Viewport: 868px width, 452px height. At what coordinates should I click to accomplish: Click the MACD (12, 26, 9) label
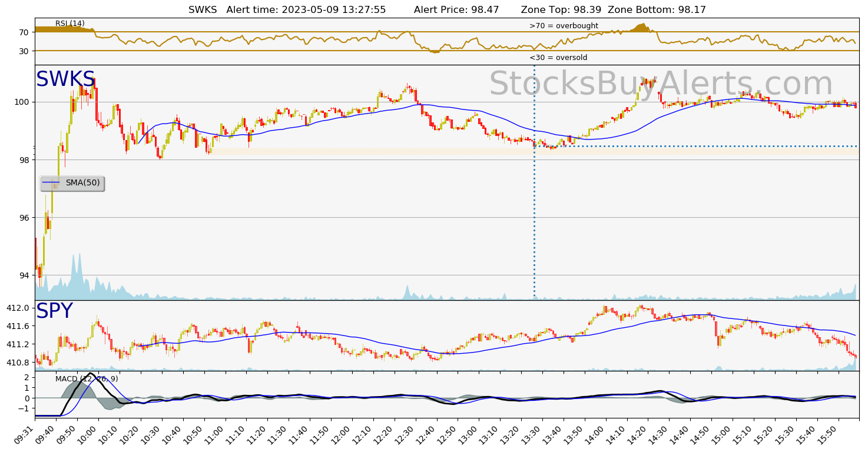click(87, 379)
